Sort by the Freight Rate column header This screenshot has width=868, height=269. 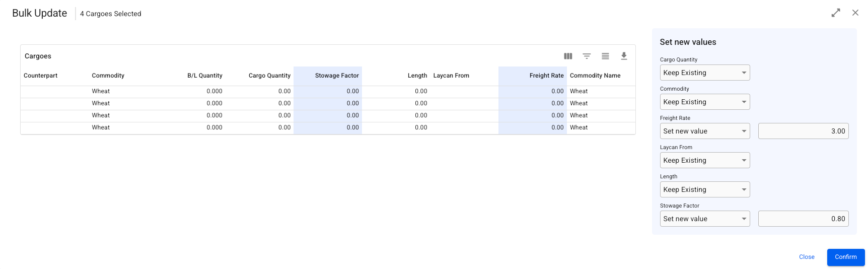(546, 76)
